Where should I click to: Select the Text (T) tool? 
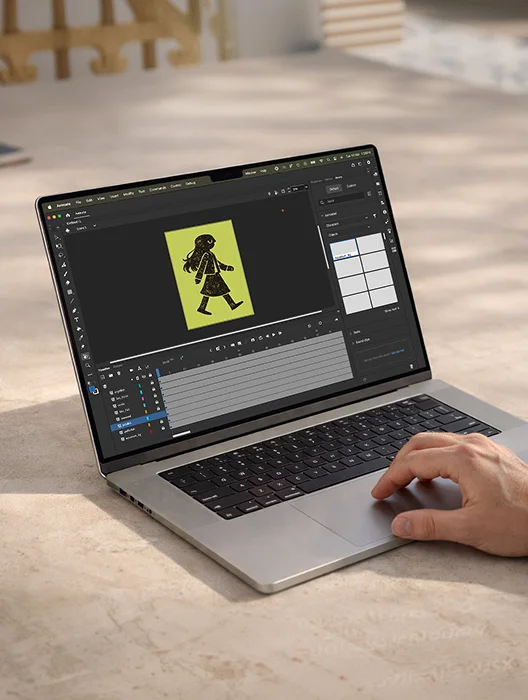pos(76,319)
